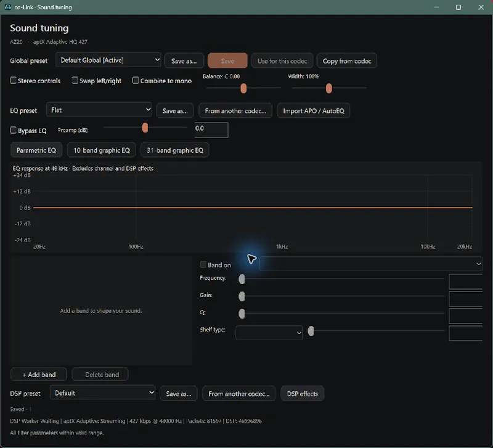Viewport: 493px width, 448px height.
Task: Click Save as next to DSP preset
Action: [179, 394]
